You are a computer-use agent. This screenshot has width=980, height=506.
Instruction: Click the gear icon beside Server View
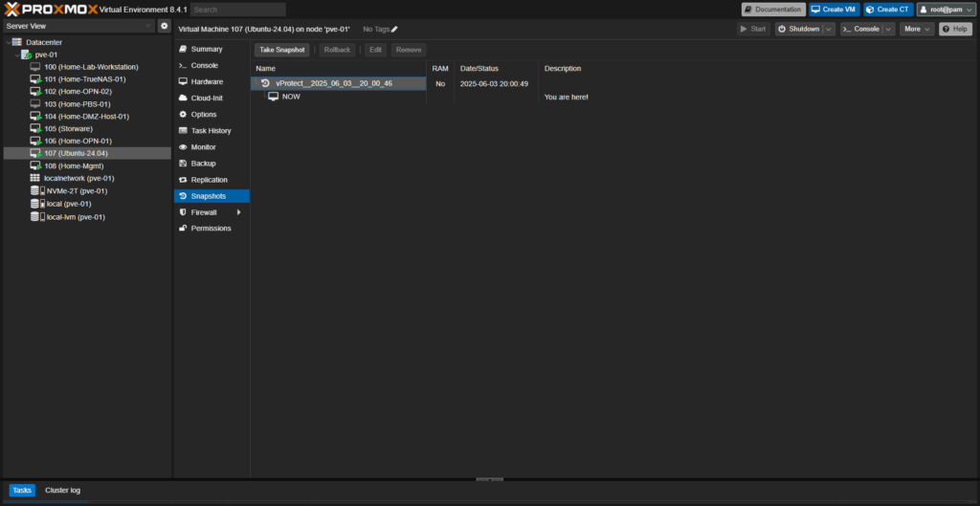pos(164,26)
